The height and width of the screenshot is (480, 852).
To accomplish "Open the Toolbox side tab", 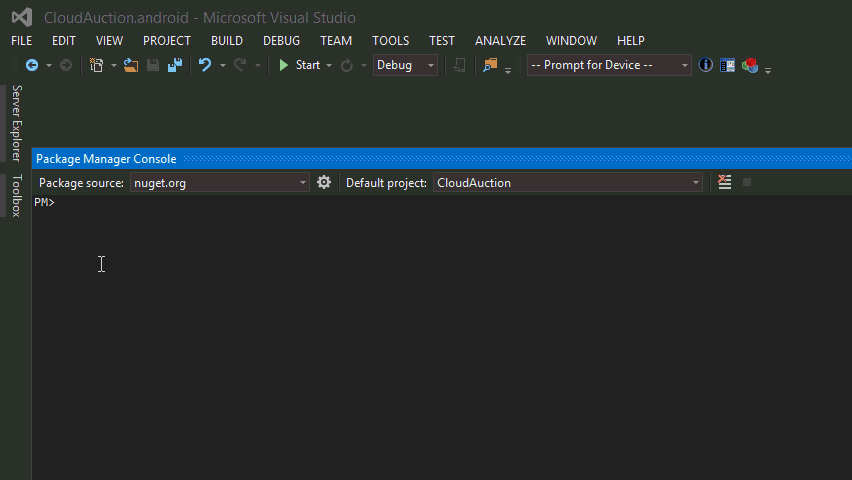I will (x=17, y=196).
